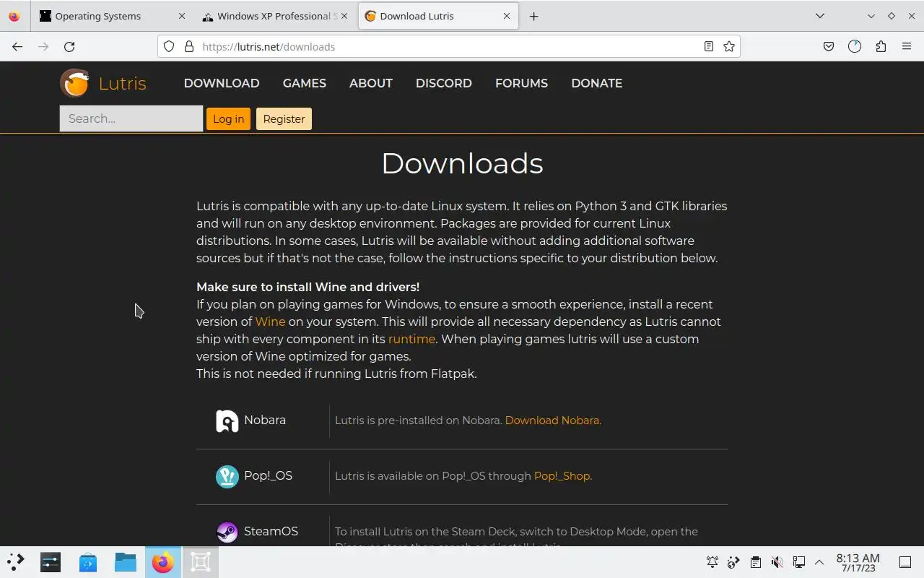
Task: Open the GAMES nav menu item
Action: coord(305,83)
